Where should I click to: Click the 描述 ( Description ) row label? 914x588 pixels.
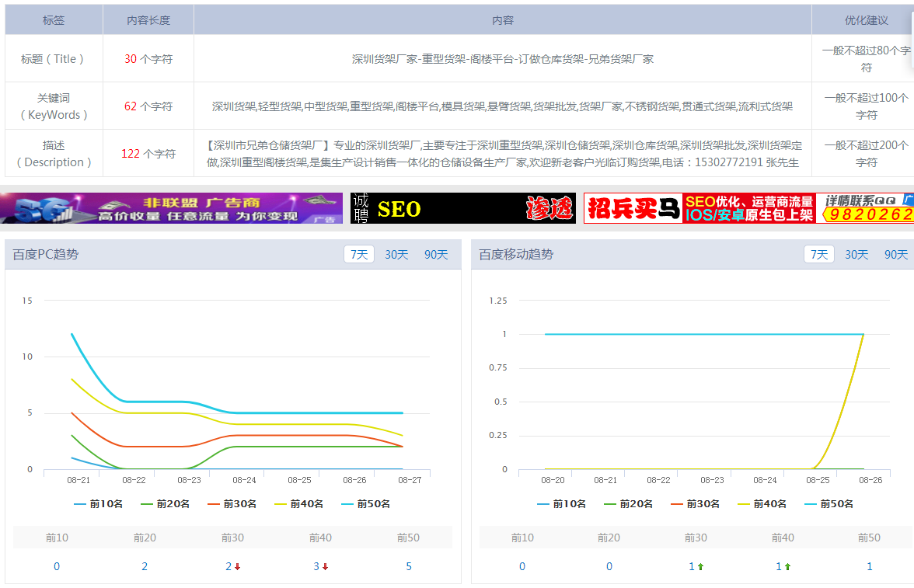tap(54, 154)
